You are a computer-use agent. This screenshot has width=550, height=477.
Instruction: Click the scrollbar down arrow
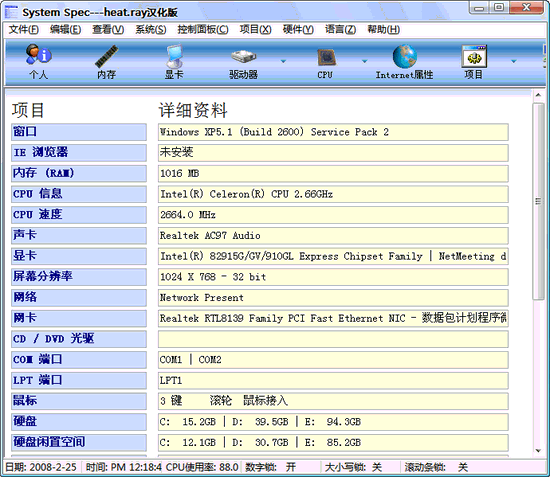(538, 451)
